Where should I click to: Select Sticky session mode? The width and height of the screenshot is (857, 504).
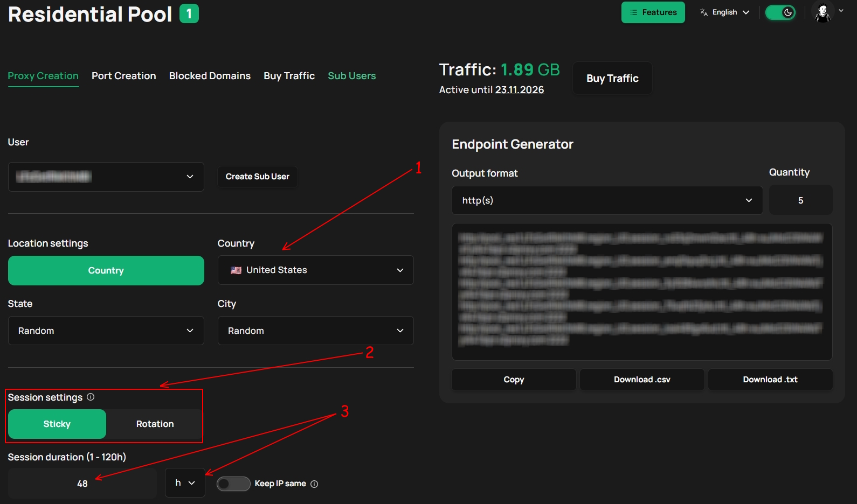pyautogui.click(x=57, y=424)
